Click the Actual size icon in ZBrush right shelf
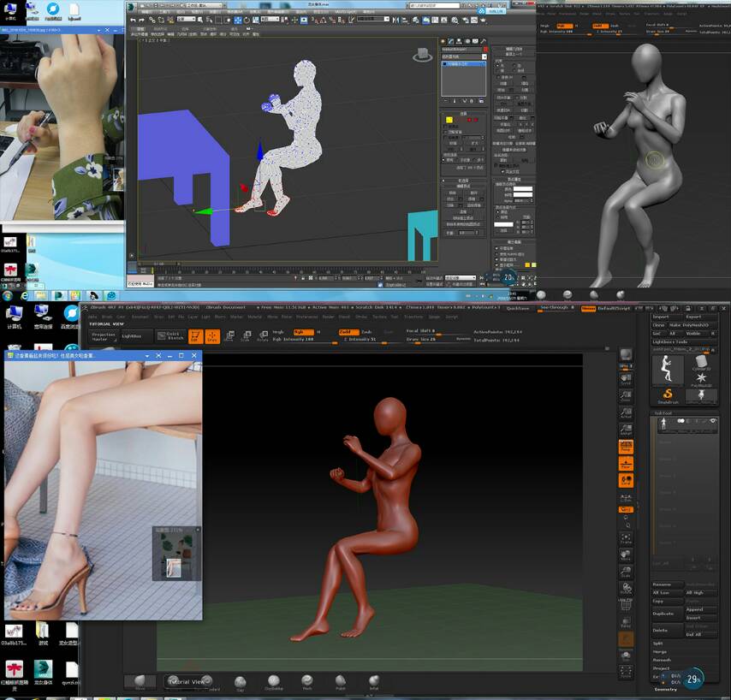 coord(626,413)
